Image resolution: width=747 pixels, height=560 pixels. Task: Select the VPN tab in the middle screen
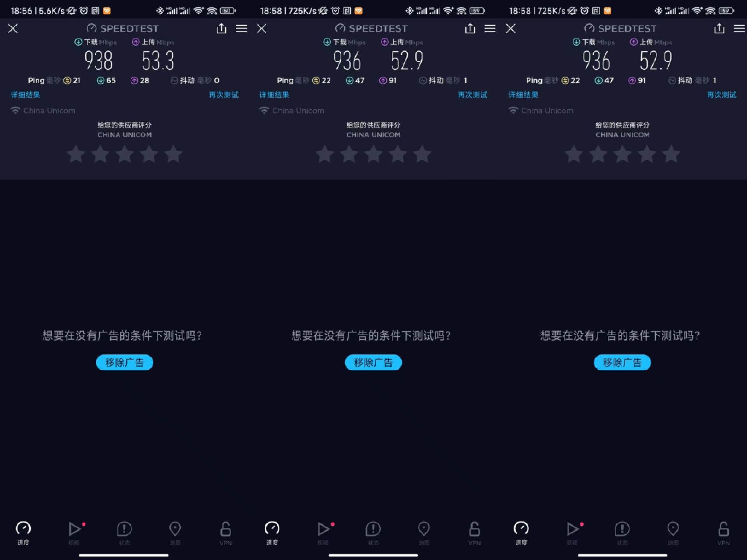474,533
